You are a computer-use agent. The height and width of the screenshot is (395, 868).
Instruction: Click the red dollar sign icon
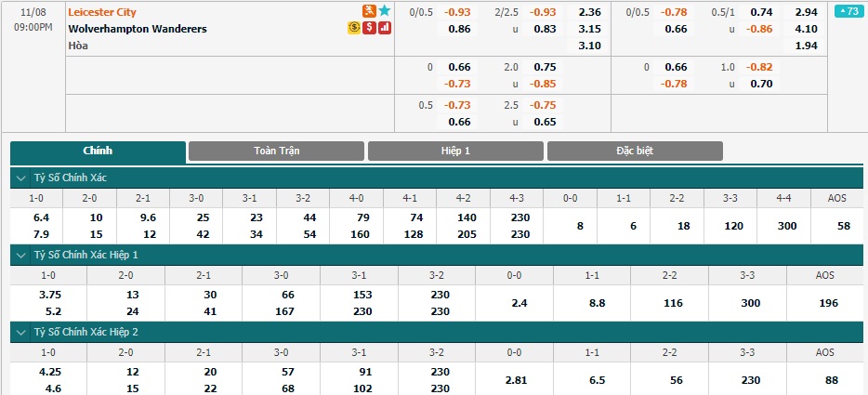click(369, 28)
